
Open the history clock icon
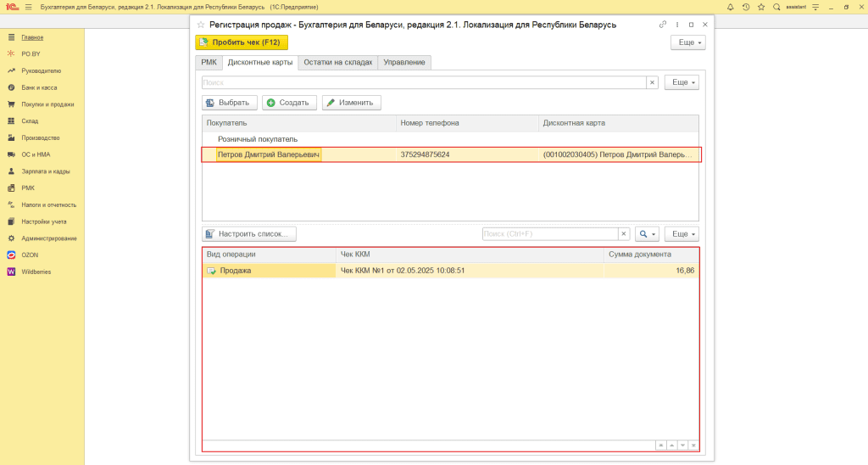746,7
